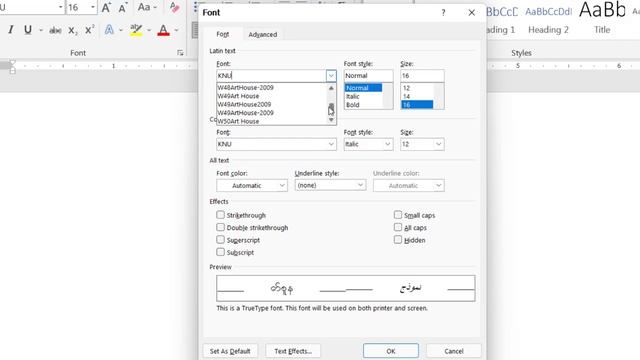Choose W50Art House font
640x360 pixels.
point(238,121)
